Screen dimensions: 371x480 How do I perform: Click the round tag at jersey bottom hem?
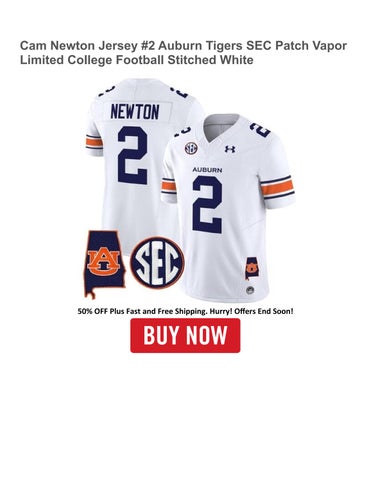(x=250, y=290)
